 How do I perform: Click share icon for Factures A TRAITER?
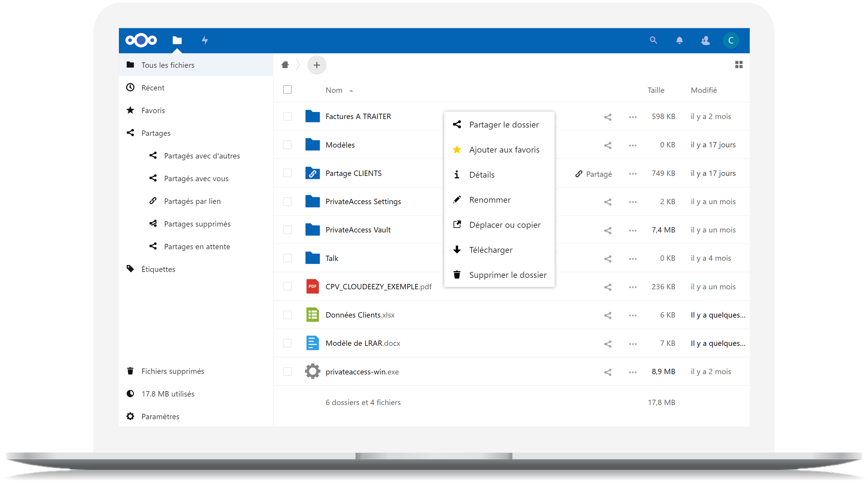coord(608,117)
